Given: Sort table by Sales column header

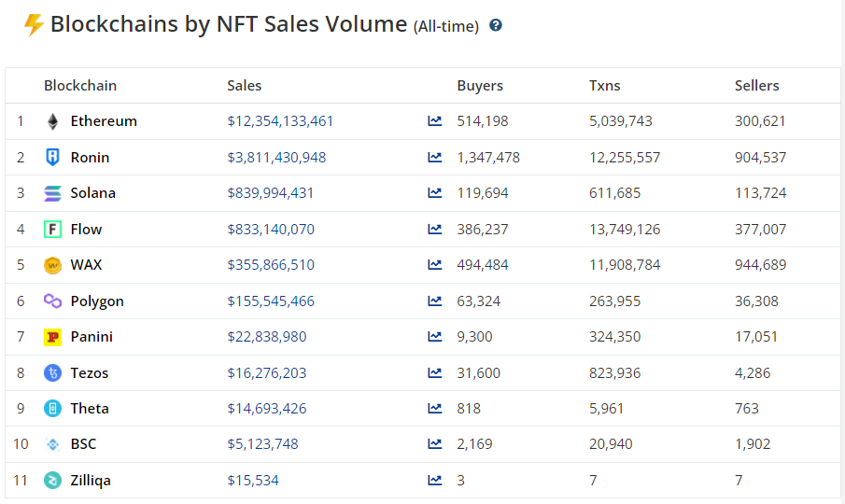Looking at the screenshot, I should [x=245, y=86].
